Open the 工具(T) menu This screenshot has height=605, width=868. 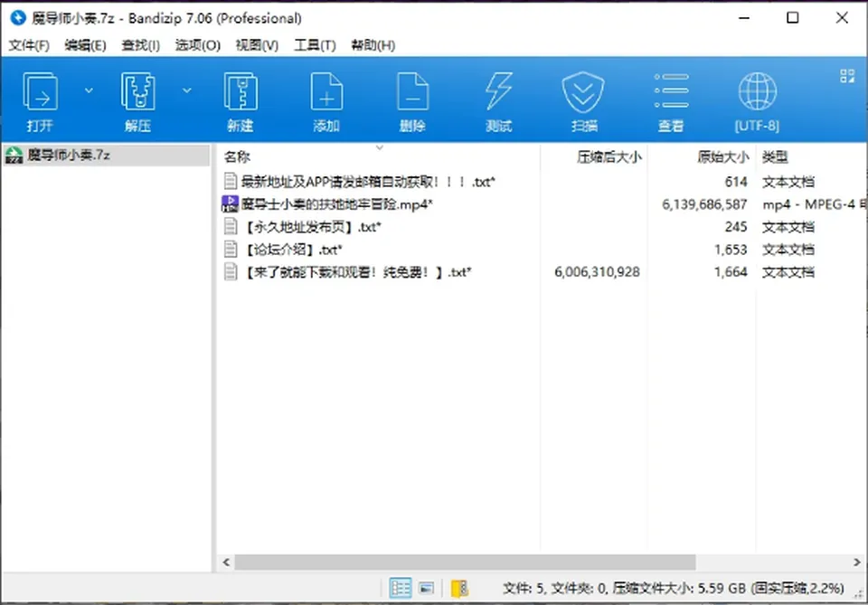(315, 45)
